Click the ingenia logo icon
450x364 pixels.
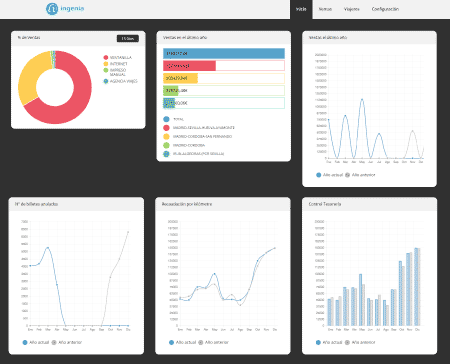click(x=52, y=9)
